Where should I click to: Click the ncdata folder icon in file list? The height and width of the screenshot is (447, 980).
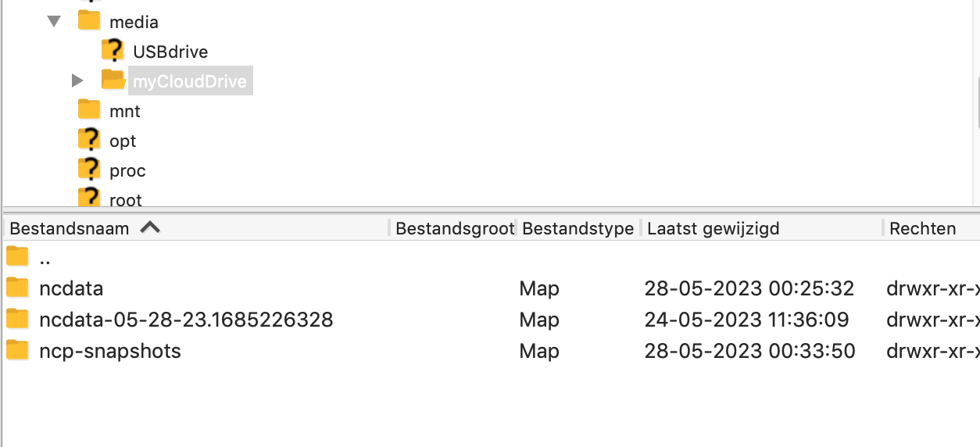click(x=17, y=288)
